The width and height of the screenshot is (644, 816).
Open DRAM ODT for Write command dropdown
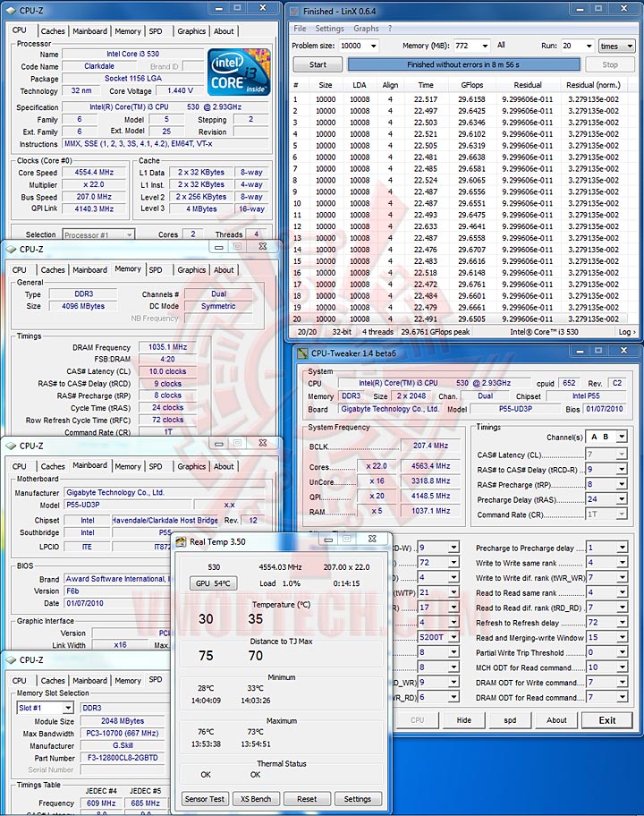[623, 683]
